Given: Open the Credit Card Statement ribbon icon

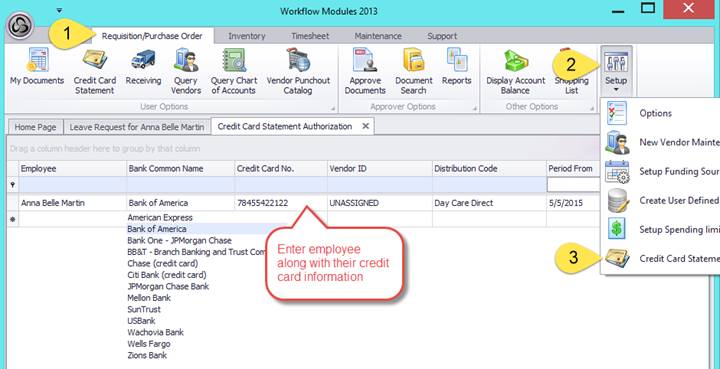Looking at the screenshot, I should pyautogui.click(x=95, y=71).
